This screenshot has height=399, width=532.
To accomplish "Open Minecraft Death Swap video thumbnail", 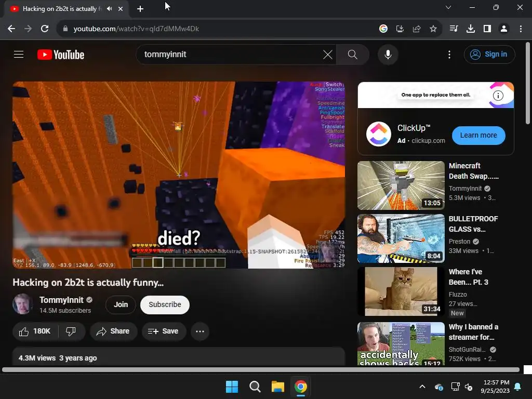I will (x=401, y=185).
